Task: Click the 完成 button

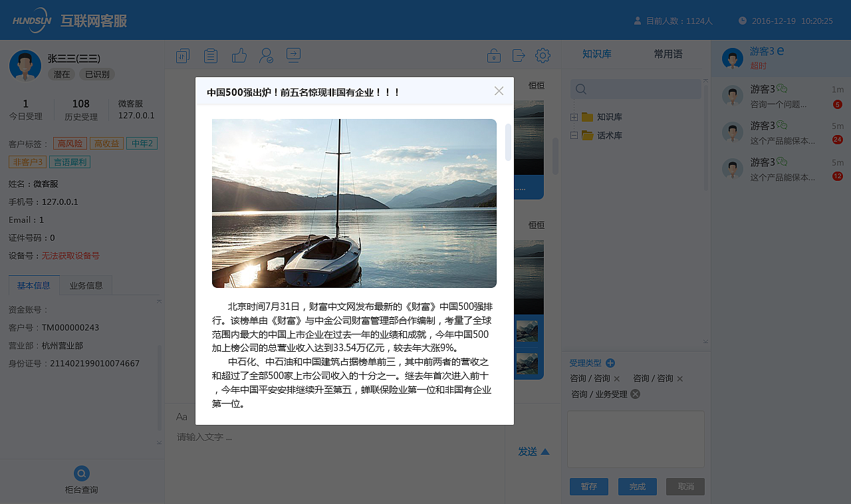Action: click(x=637, y=486)
